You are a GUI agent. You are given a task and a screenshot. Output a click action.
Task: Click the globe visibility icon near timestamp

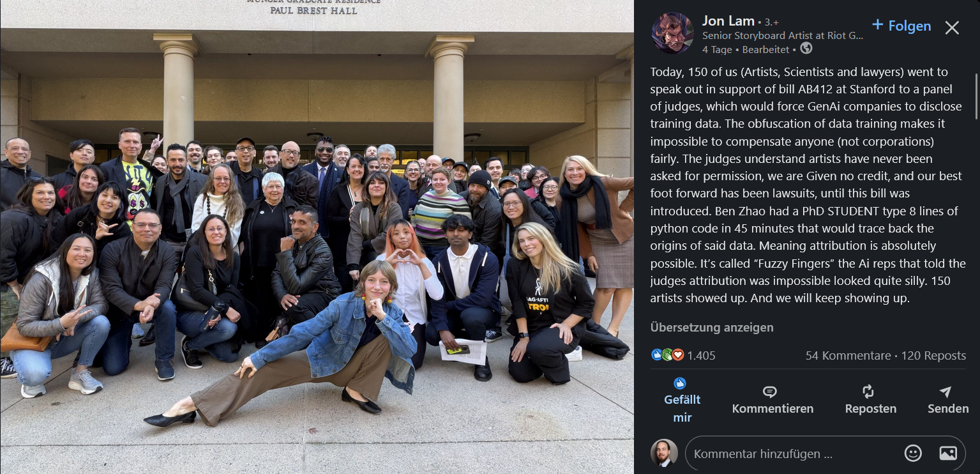[806, 49]
